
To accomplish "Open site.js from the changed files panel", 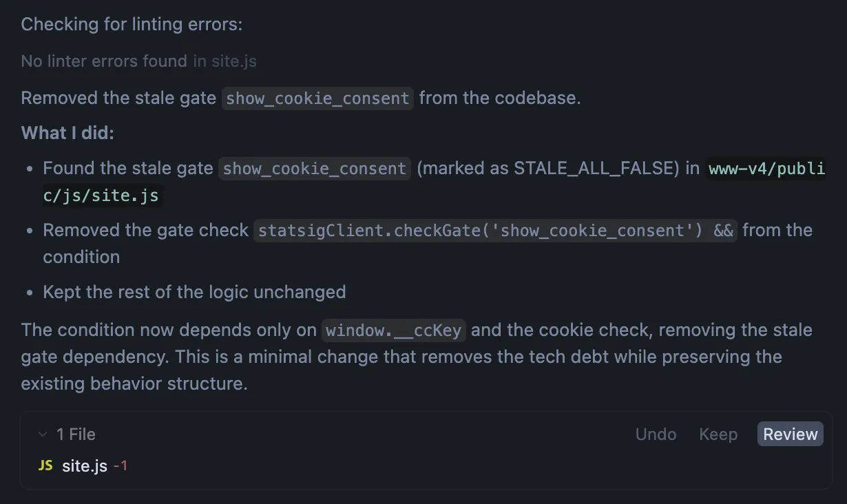I will (x=84, y=465).
